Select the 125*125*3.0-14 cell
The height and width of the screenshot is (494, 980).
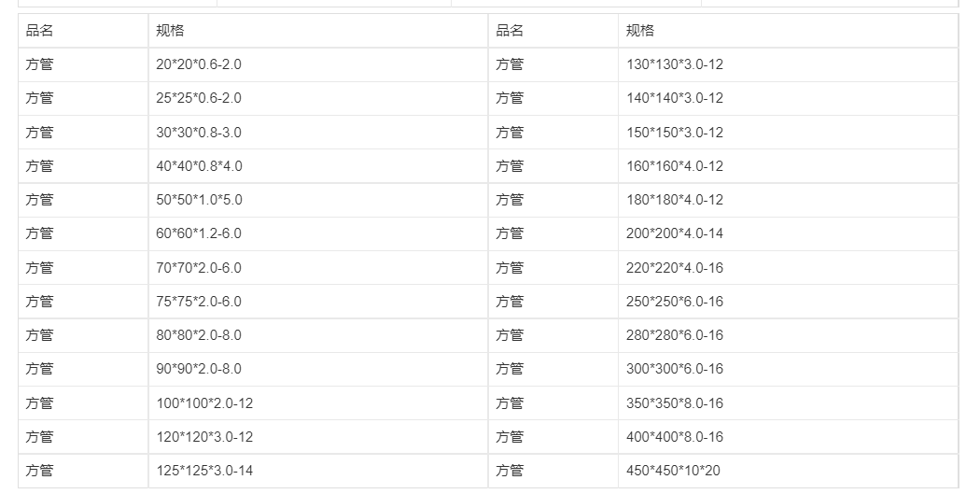[318, 471]
